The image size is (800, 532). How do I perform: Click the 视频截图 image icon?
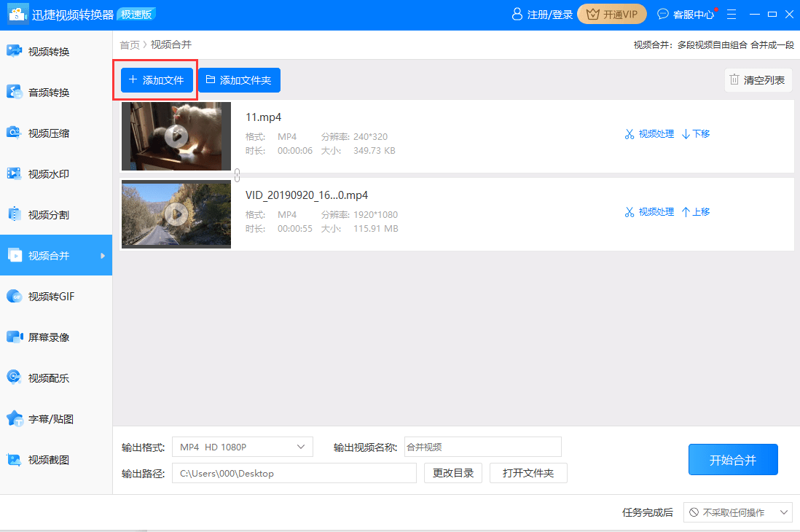[x=15, y=460]
